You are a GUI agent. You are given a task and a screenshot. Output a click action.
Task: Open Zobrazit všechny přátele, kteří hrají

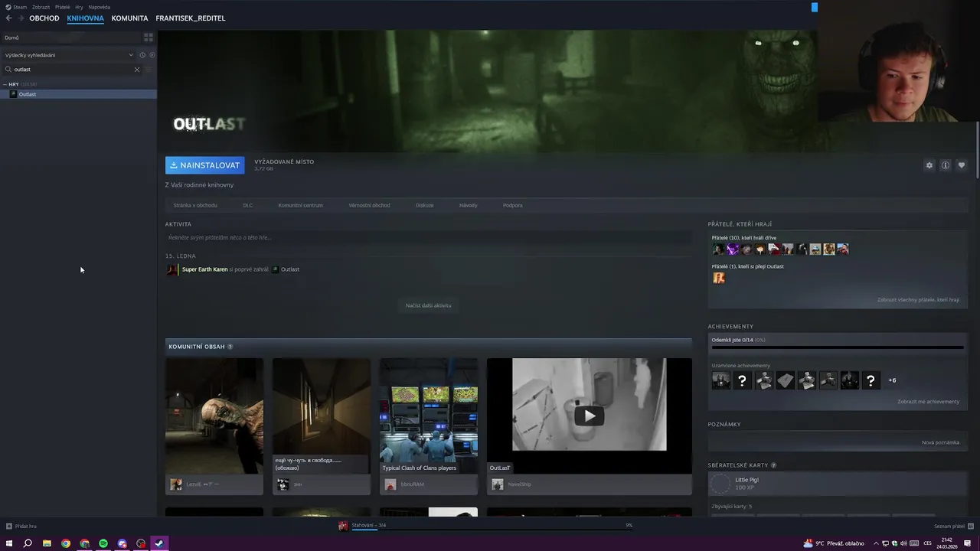tap(918, 300)
